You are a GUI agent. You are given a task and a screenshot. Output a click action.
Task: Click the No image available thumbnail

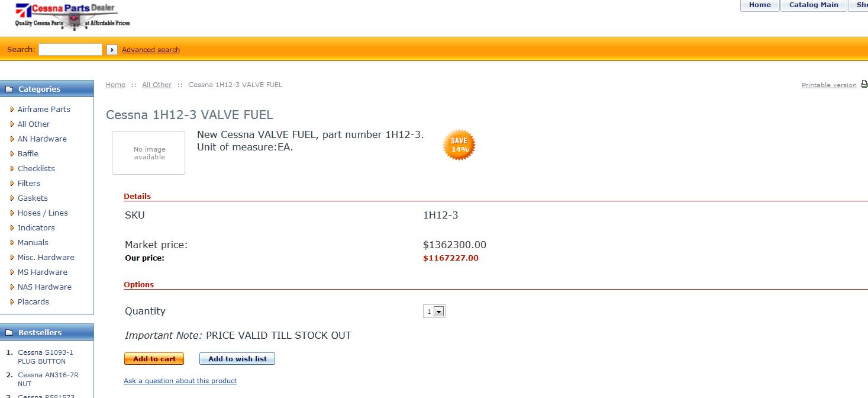point(149,153)
